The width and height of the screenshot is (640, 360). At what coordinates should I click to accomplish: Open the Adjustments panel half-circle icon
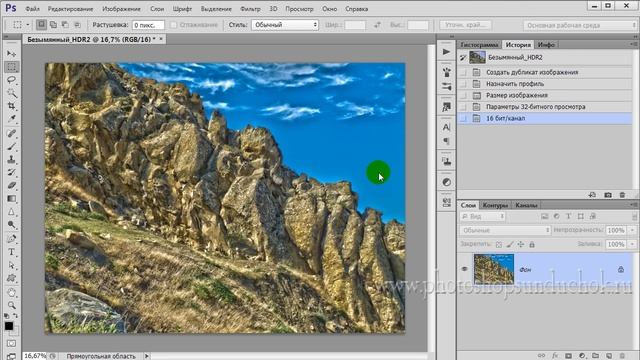point(446,182)
